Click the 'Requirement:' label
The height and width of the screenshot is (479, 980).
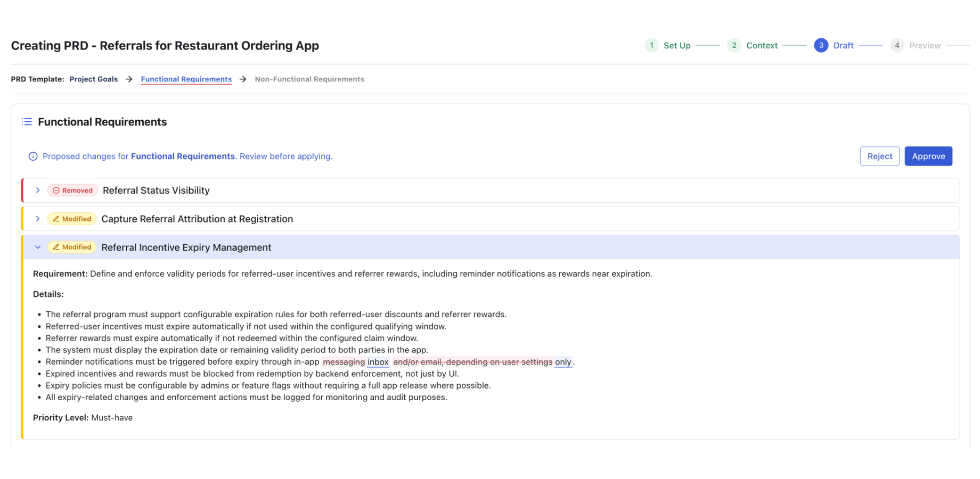click(x=60, y=274)
